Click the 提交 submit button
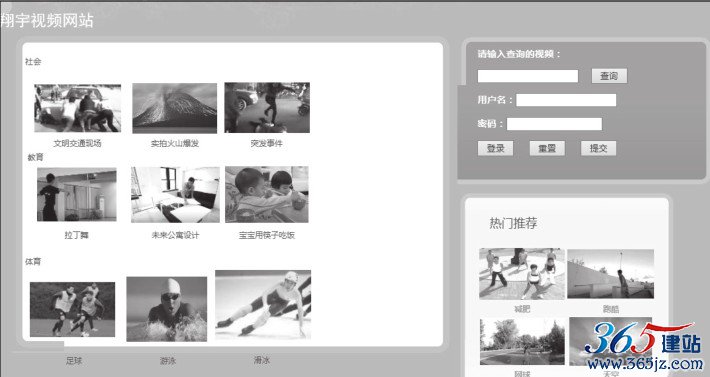 click(598, 148)
